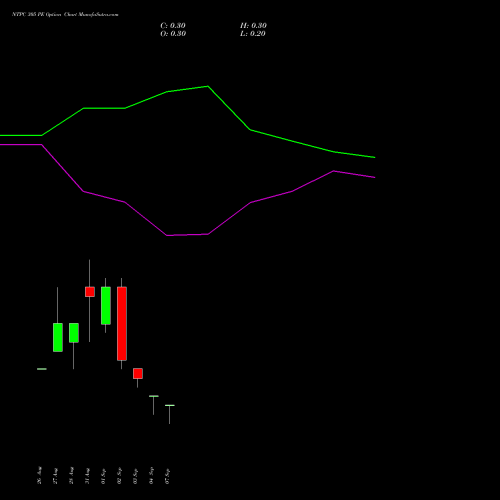This screenshot has height=500, width=500.
Task: Click the tall red candle for 02 Sep
Action: 122,324
